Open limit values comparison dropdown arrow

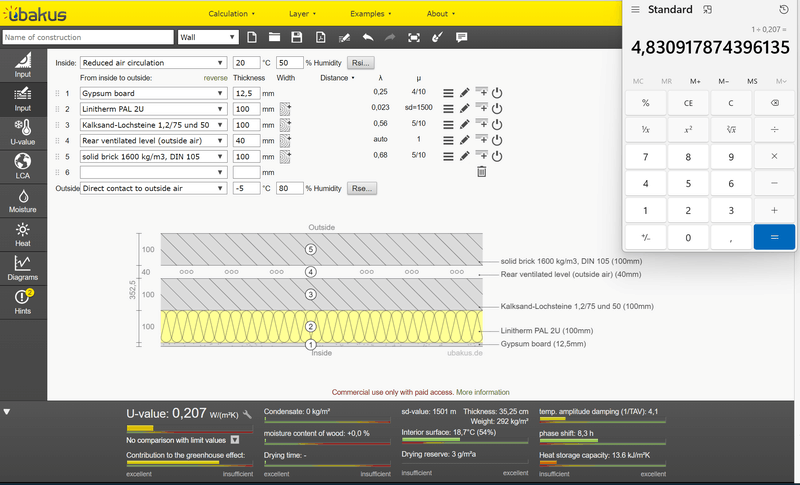(x=234, y=439)
